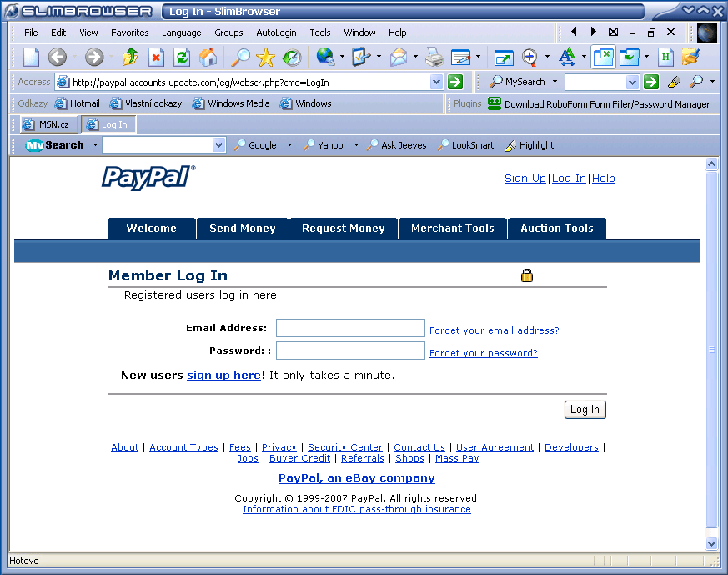Expand the translate globe dropdown arrow
The width and height of the screenshot is (728, 575).
point(342,57)
